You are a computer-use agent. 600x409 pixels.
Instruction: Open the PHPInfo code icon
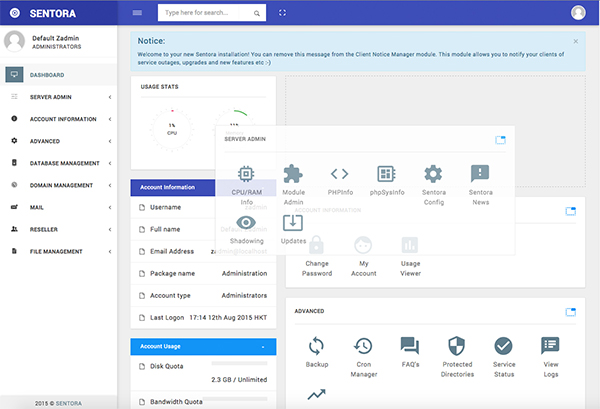(340, 174)
